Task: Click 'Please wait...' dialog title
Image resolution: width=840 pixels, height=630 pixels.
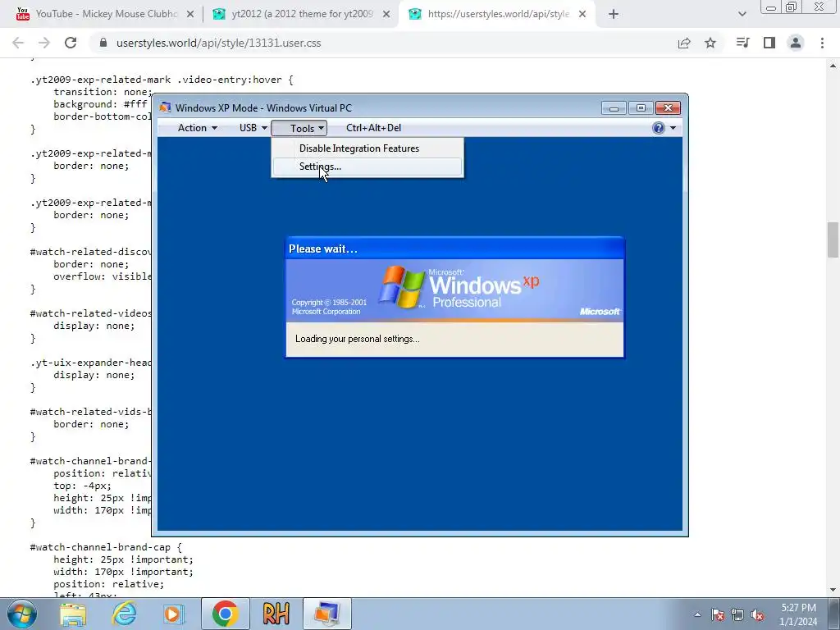Action: click(x=323, y=249)
